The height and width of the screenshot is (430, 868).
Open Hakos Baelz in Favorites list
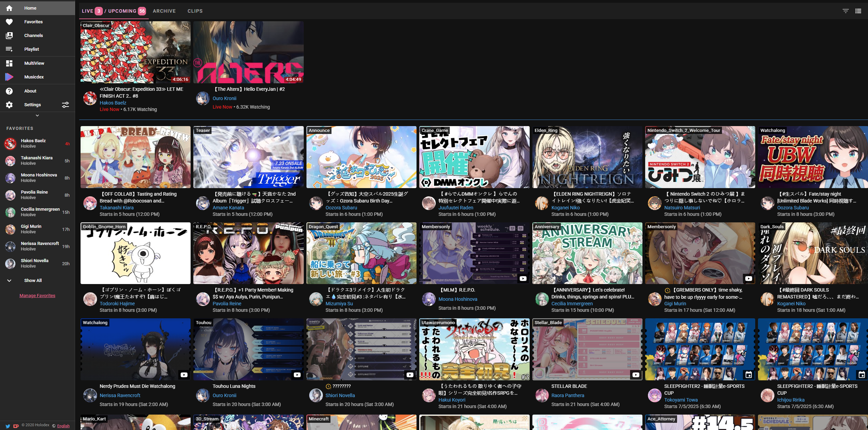(x=37, y=144)
